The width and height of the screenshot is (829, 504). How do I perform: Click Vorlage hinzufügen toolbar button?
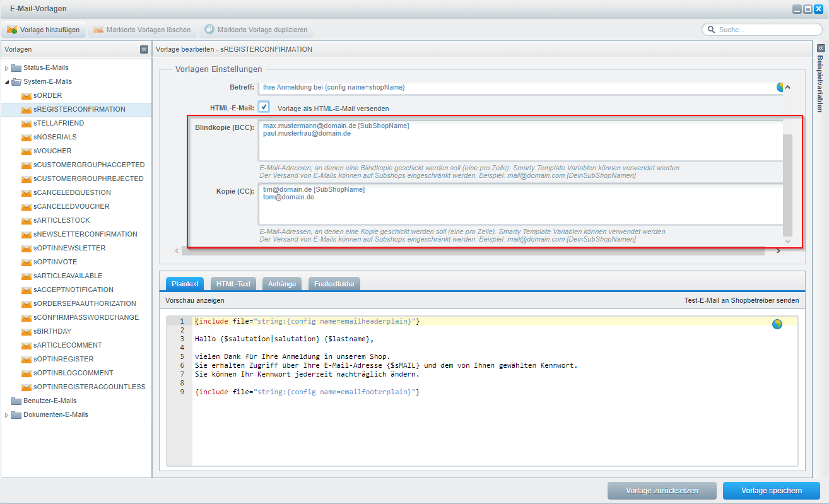coord(44,30)
